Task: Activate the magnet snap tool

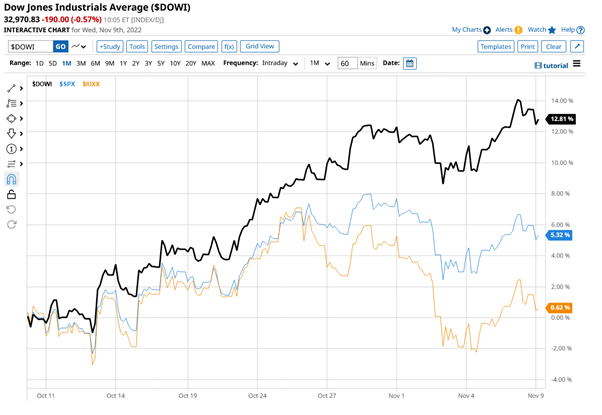Action: 12,178
